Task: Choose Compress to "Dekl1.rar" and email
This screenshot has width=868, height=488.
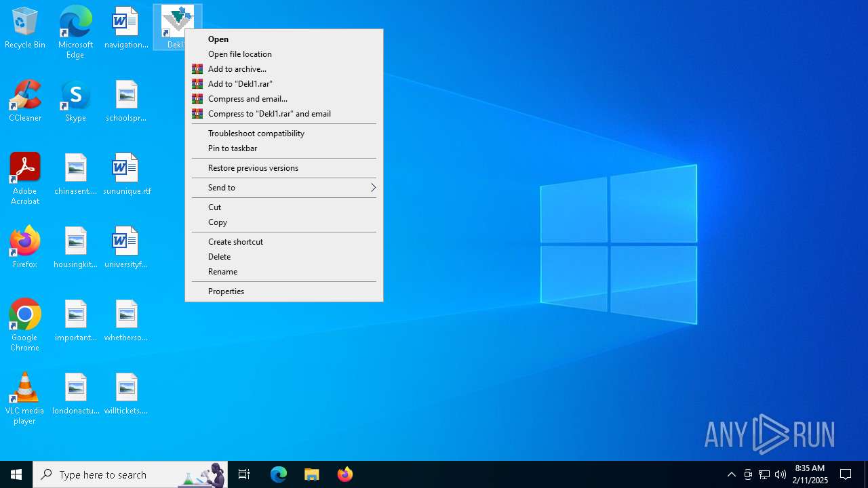Action: click(283, 114)
